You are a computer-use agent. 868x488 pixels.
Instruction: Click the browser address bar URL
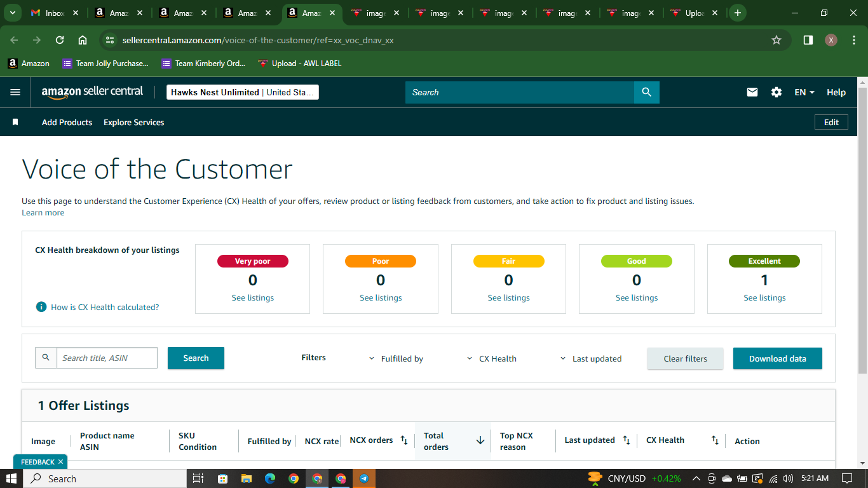click(258, 40)
